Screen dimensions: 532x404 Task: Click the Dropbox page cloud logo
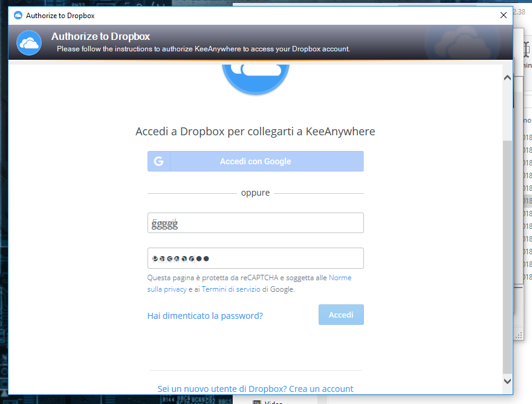tap(256, 79)
